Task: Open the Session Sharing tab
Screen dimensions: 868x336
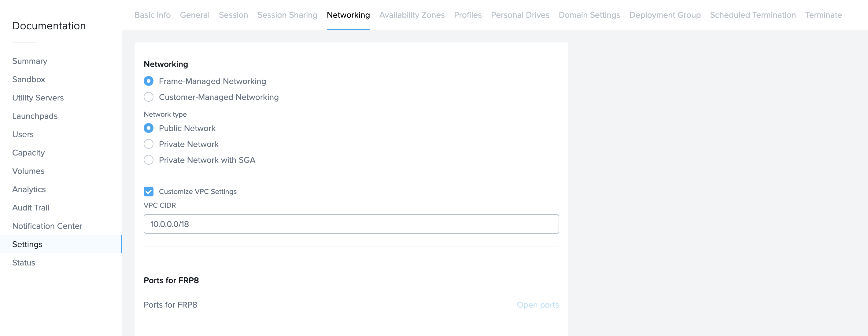Action: point(287,15)
